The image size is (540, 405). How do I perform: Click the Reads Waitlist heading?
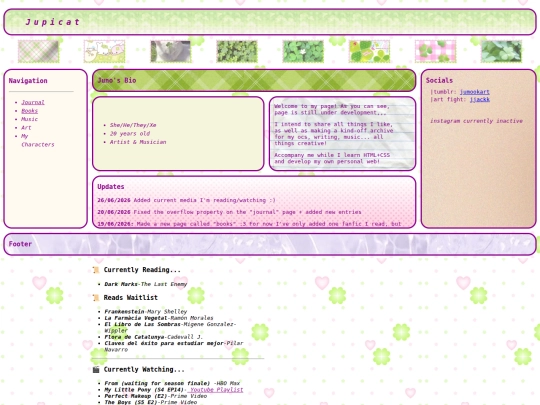[131, 297]
